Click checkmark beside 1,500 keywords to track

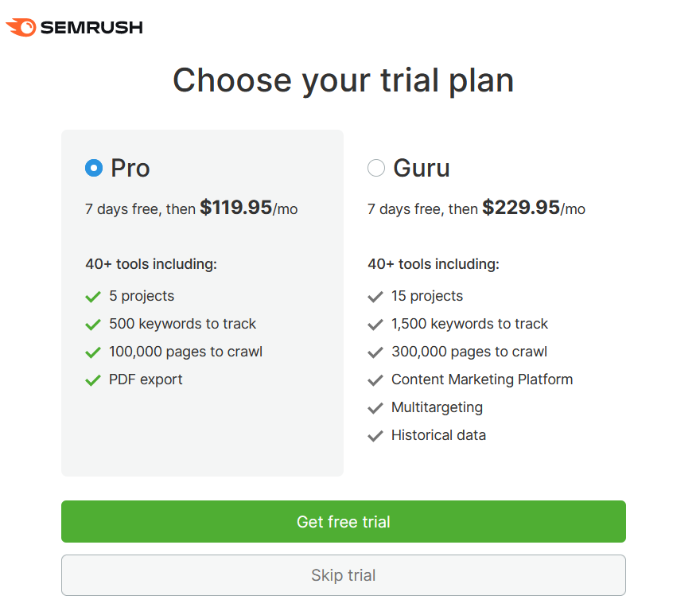point(375,325)
